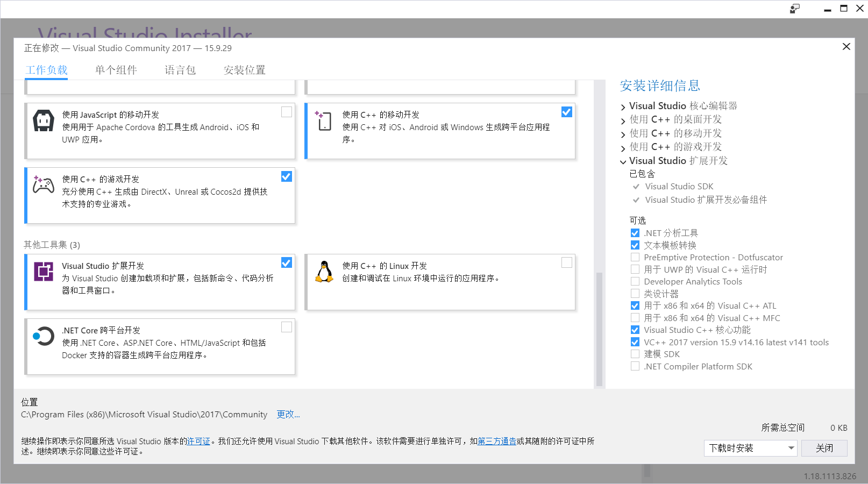Viewport: 868px width, 484px height.
Task: Enable the 使用 JavaScript 的移动开发 workload checkbox
Action: coord(287,112)
